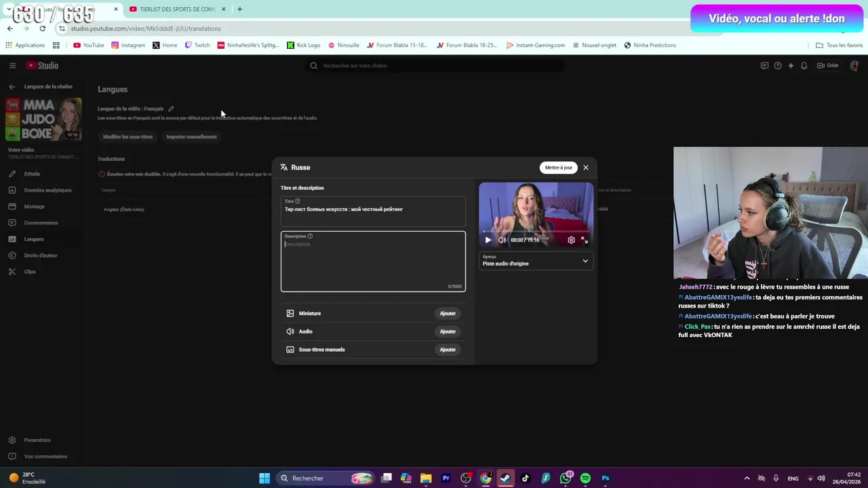Screen dimensions: 868x488
Task: Open channel account avatar
Action: point(854,66)
